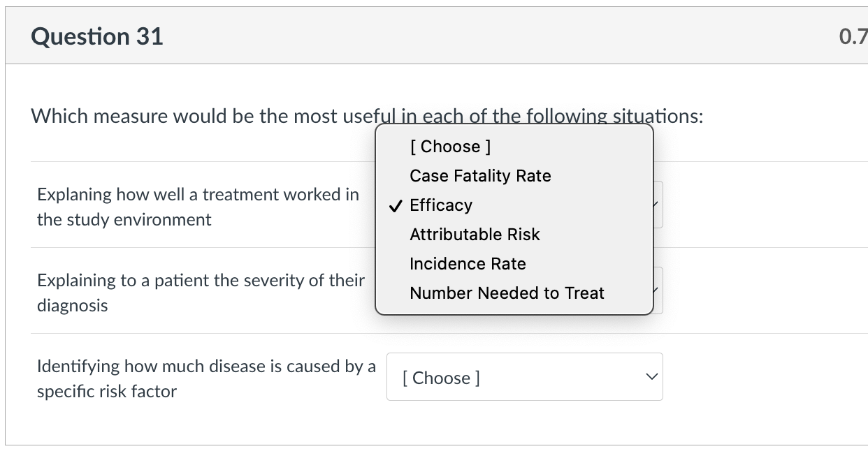Click the "Identifying how much disease is caused" label

pos(206,367)
